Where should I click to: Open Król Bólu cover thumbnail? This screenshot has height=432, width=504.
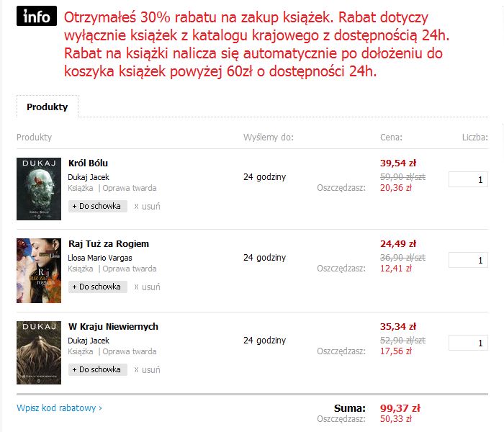tap(39, 189)
